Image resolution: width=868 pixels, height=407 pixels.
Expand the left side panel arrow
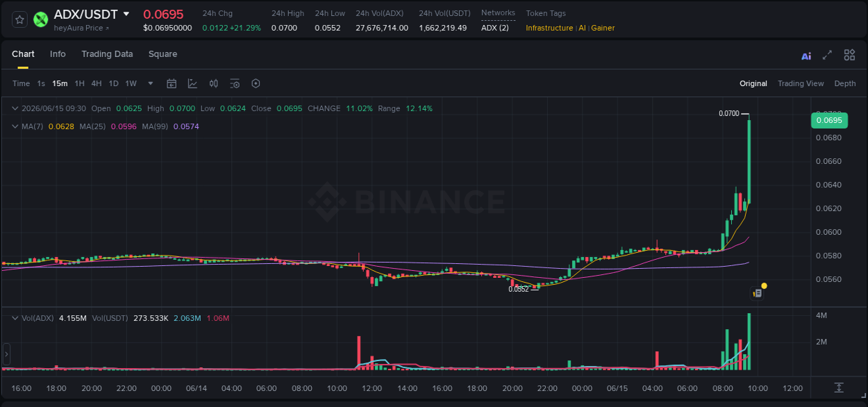pyautogui.click(x=6, y=354)
